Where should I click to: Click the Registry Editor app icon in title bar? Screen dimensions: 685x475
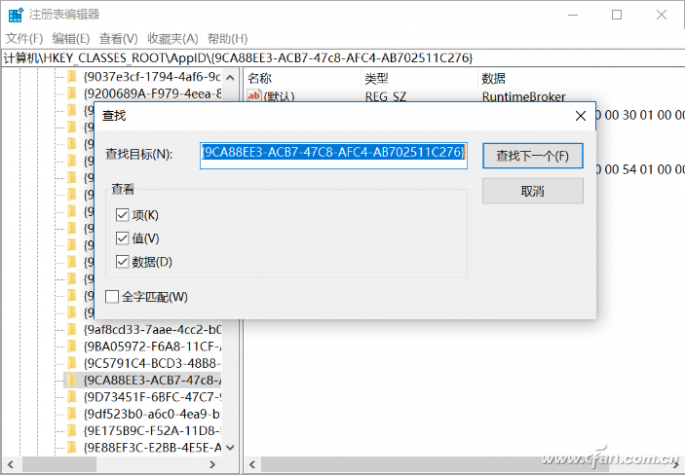12,14
